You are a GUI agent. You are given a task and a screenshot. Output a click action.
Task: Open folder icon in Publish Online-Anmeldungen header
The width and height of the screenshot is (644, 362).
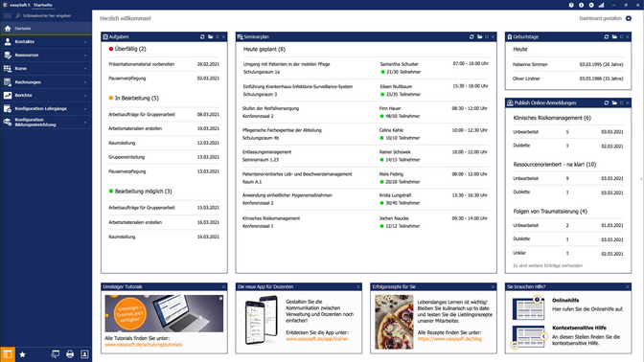[614, 103]
